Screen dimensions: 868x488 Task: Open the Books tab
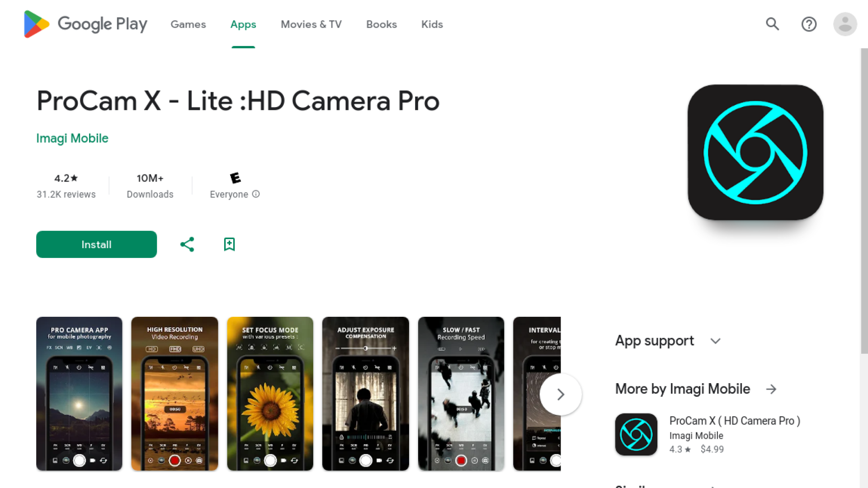(x=381, y=24)
